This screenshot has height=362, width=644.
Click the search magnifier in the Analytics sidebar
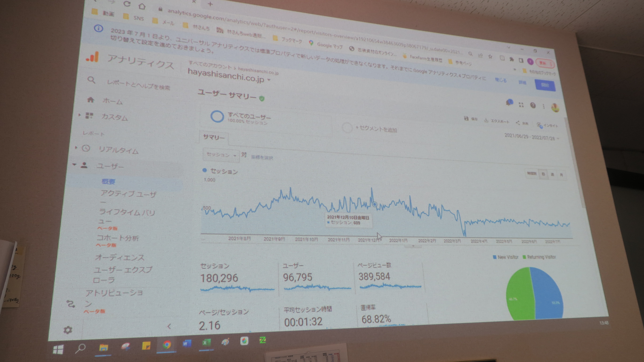point(91,80)
